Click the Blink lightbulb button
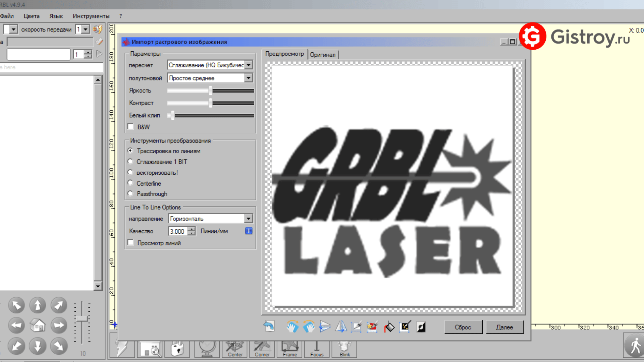This screenshot has height=362, width=644. coord(344,349)
